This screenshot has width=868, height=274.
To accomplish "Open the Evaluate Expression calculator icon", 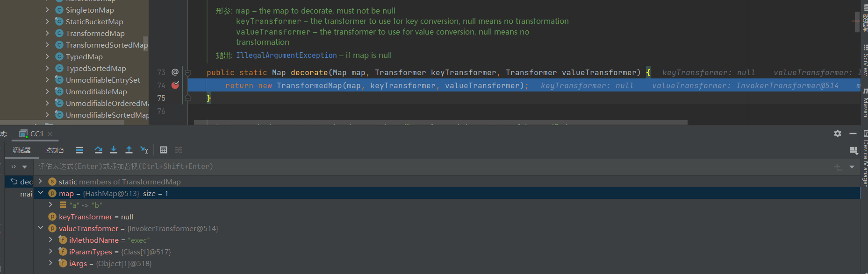I will [164, 150].
